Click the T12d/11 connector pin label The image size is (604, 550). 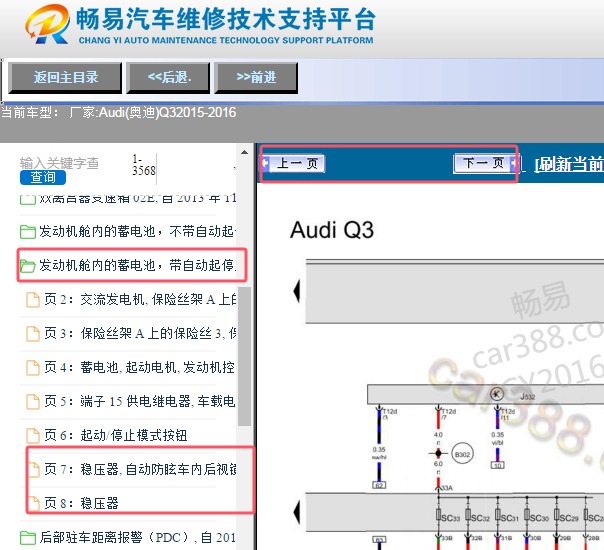click(507, 414)
